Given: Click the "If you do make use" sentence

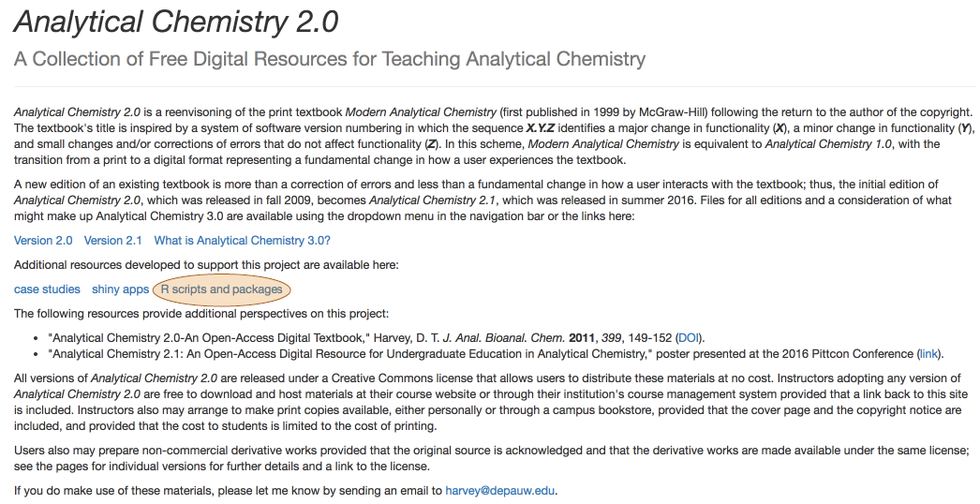Looking at the screenshot, I should point(225,490).
